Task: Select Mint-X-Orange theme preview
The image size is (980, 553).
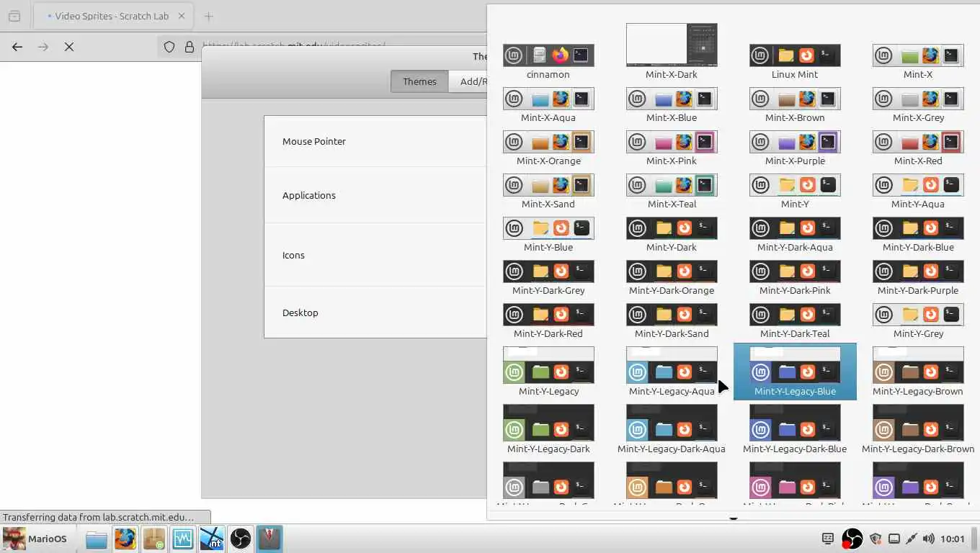Action: 548,142
